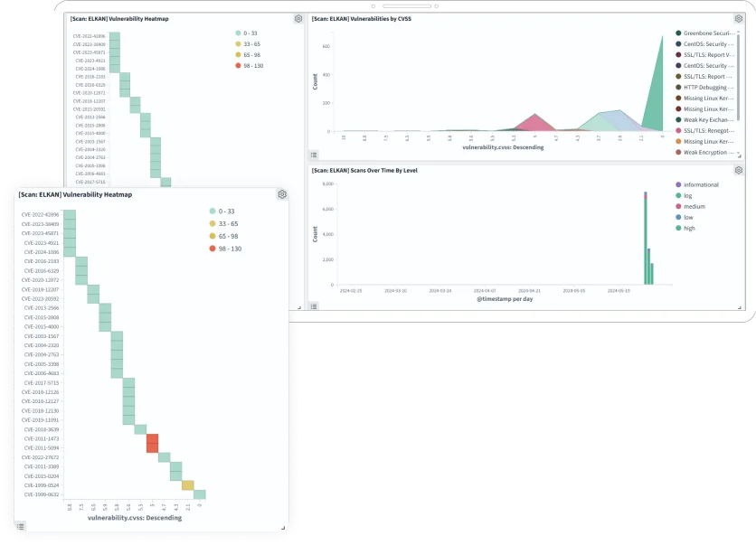Screen dimensions: 756x545
Task: Toggle the 'medium' level legend entry
Action: [x=695, y=206]
